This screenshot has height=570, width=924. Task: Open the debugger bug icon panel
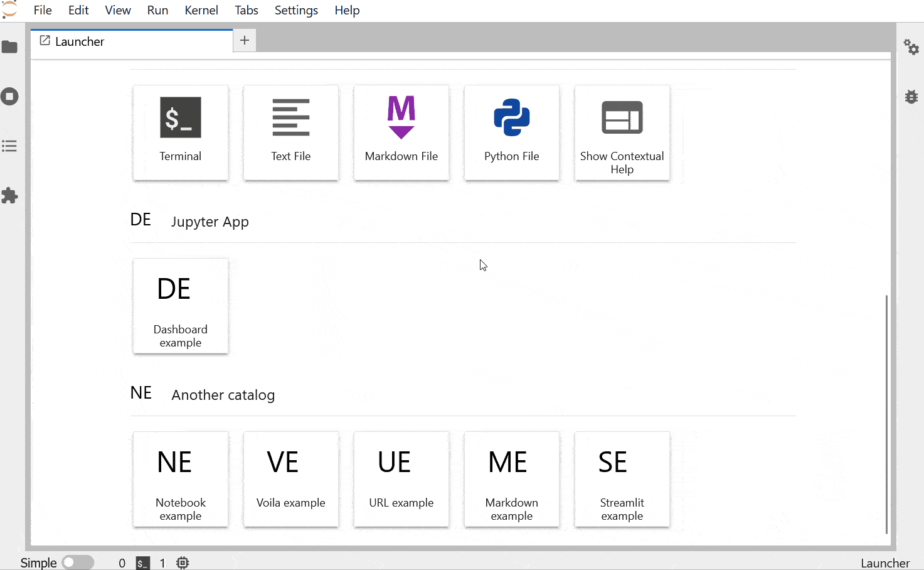pos(911,97)
